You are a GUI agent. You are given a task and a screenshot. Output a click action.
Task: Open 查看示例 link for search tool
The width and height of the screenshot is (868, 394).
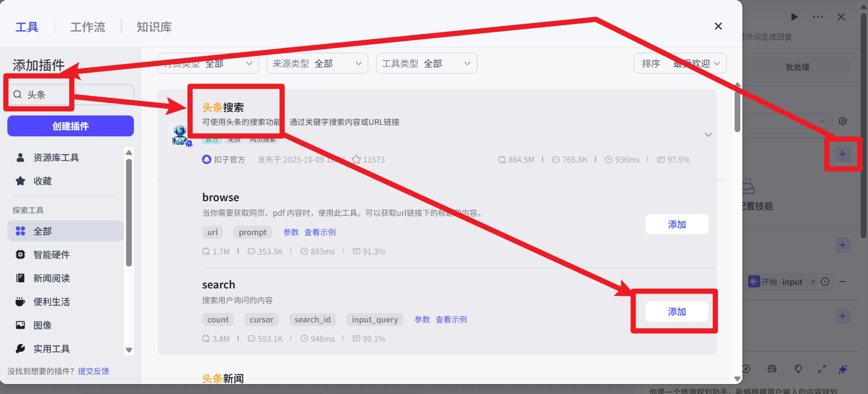[452, 319]
